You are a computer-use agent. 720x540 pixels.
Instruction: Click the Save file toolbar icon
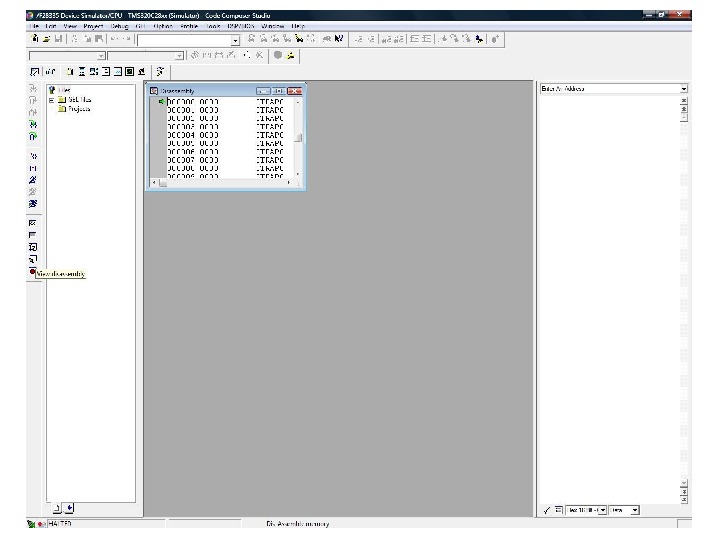[x=58, y=39]
